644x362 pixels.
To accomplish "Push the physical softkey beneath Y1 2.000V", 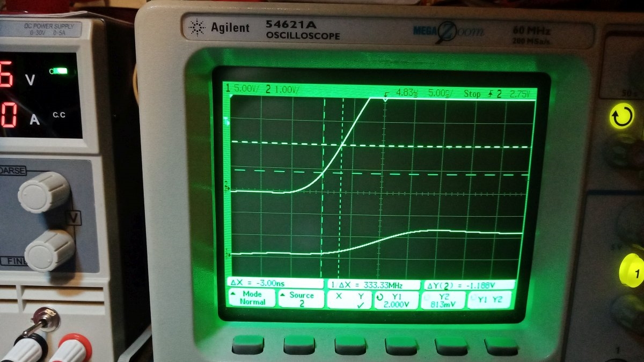I will [401, 346].
